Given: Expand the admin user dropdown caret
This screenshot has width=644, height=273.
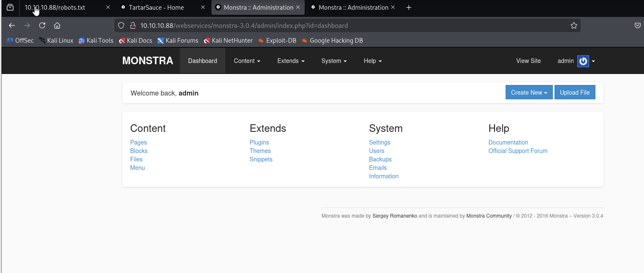Looking at the screenshot, I should 593,61.
